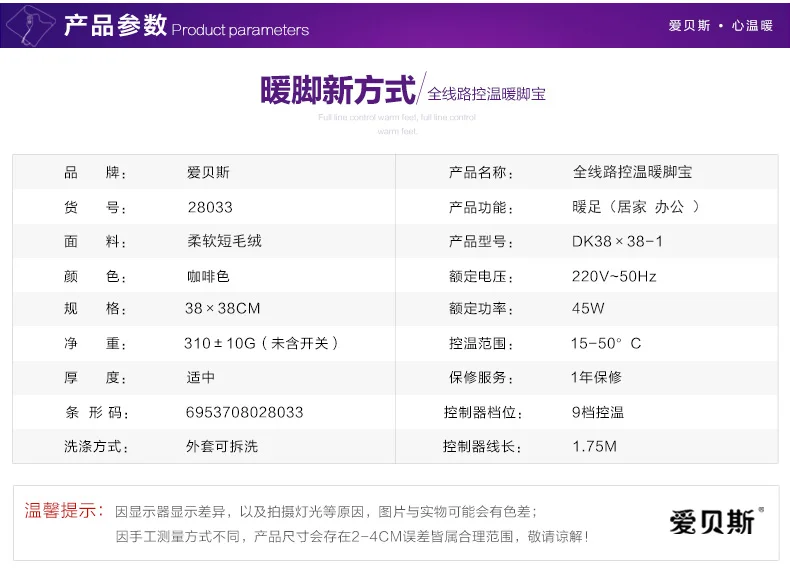This screenshot has height=570, width=790.
Task: Click the 货号 label
Action: coord(95,207)
